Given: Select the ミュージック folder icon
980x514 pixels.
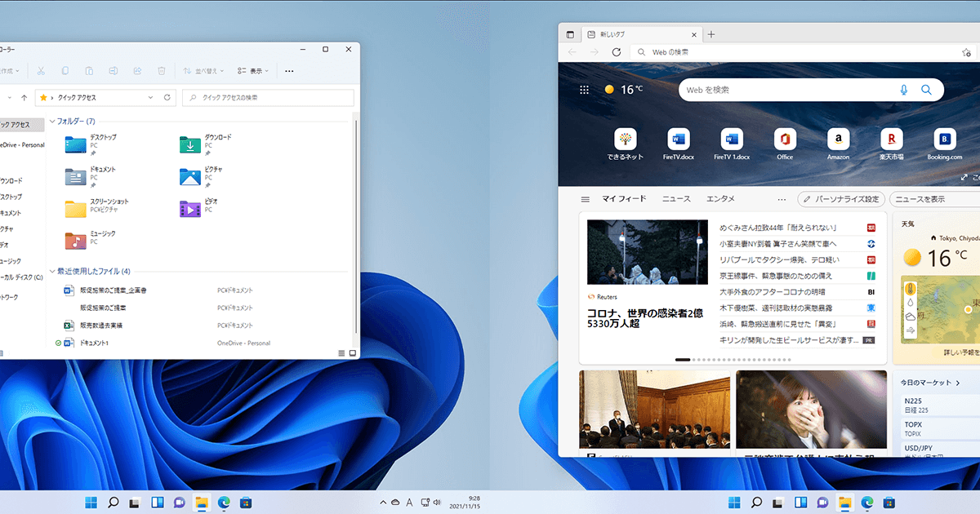Looking at the screenshot, I should pos(75,241).
